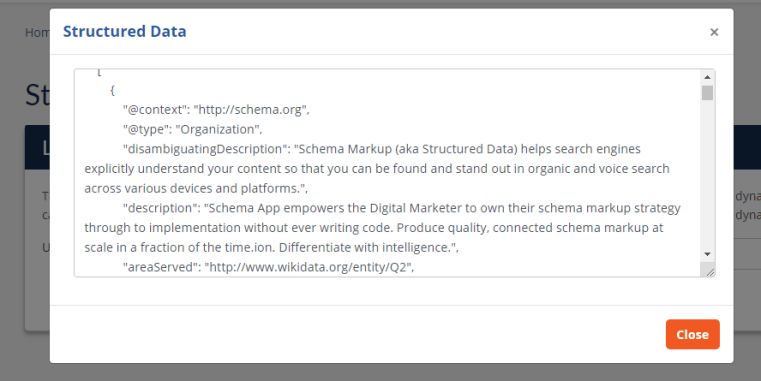Click the "disambiguatingDescription" key text

pos(205,149)
